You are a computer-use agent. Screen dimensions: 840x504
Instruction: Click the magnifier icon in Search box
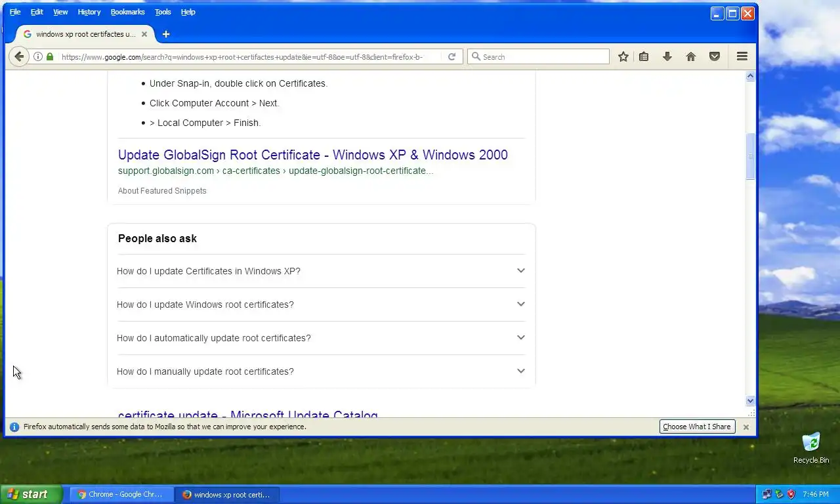click(476, 56)
